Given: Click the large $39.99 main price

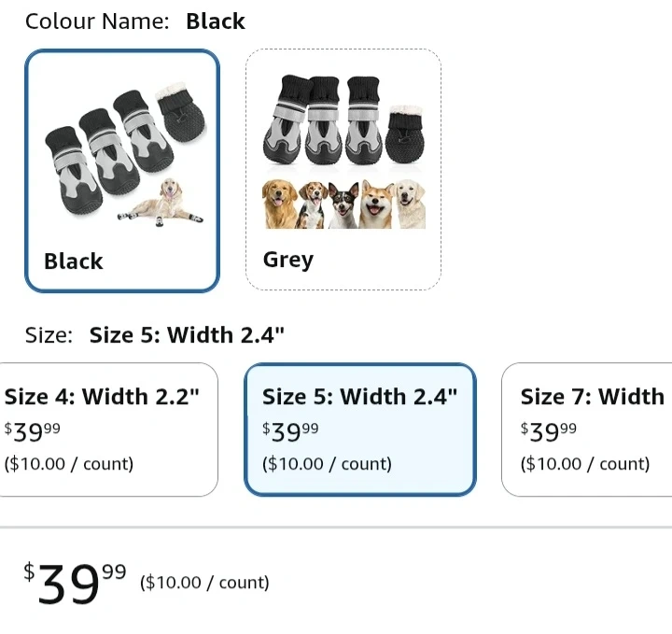Looking at the screenshot, I should pyautogui.click(x=75, y=583).
